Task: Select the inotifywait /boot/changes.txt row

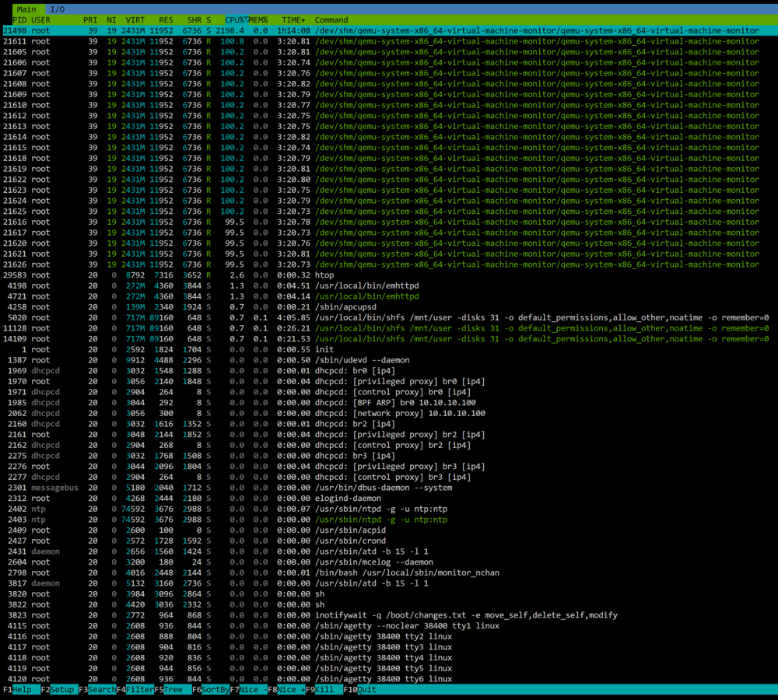Action: pos(389,615)
